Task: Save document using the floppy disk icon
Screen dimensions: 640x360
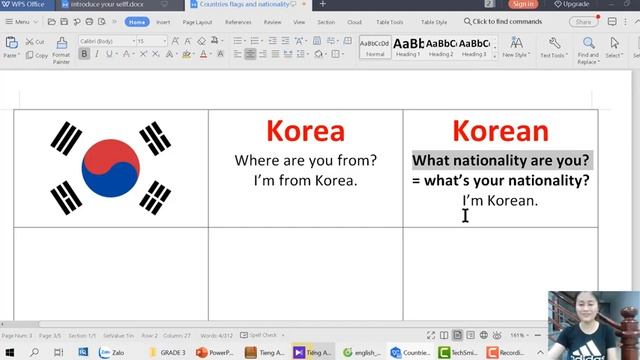Action: [x=64, y=22]
